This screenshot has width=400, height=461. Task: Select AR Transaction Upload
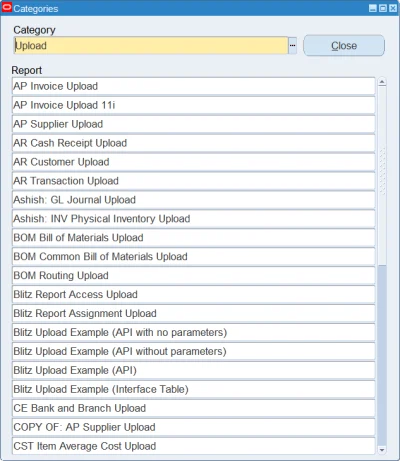[x=194, y=181]
